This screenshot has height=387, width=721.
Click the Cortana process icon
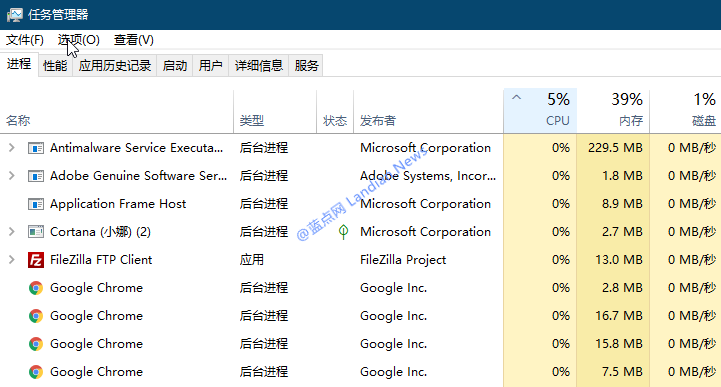(36, 232)
